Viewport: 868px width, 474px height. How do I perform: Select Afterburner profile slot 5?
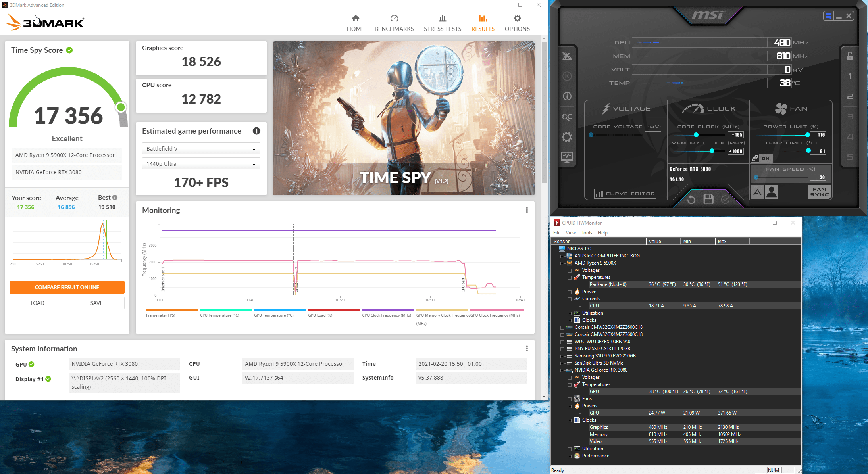(x=850, y=157)
